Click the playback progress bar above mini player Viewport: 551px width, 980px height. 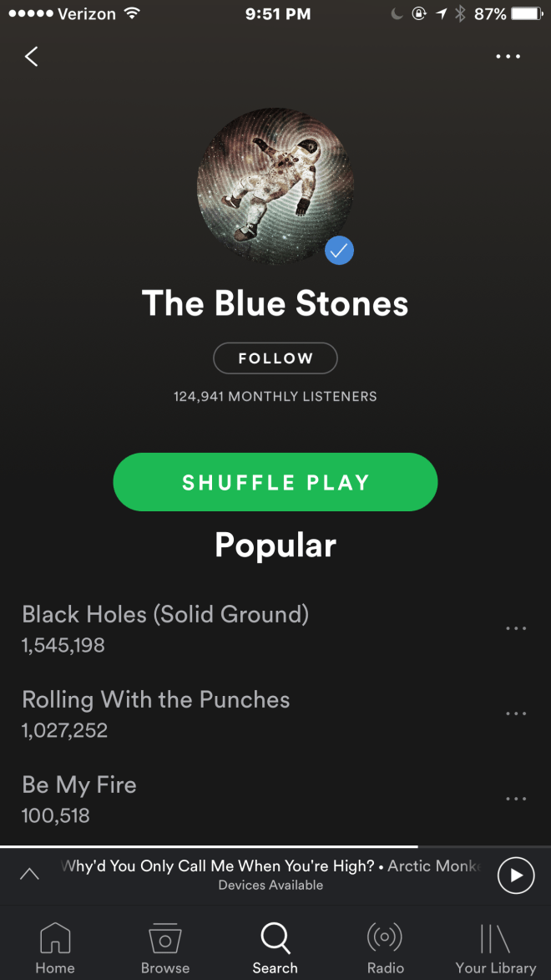click(275, 847)
